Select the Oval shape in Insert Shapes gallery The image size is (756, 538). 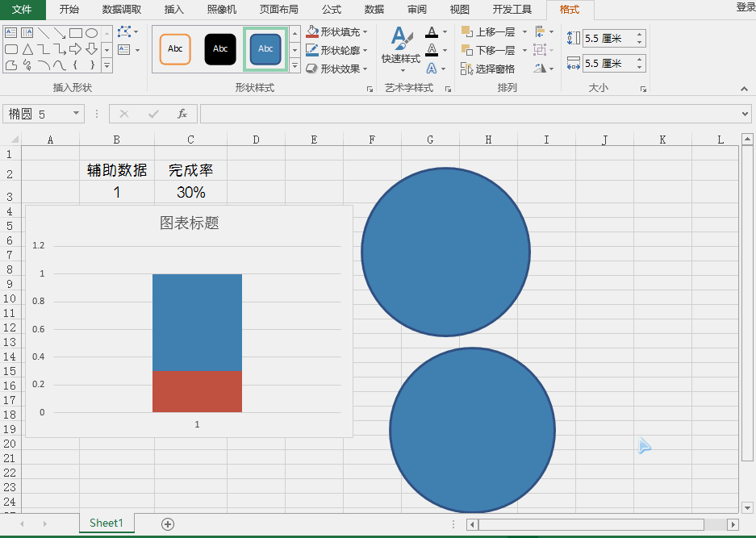coord(92,32)
